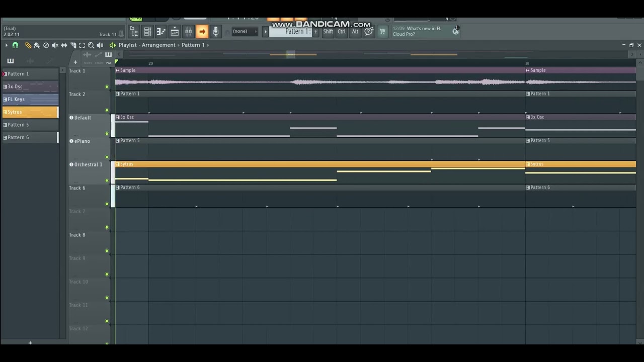
Task: Toggle the magnet snap button
Action: (x=15, y=45)
